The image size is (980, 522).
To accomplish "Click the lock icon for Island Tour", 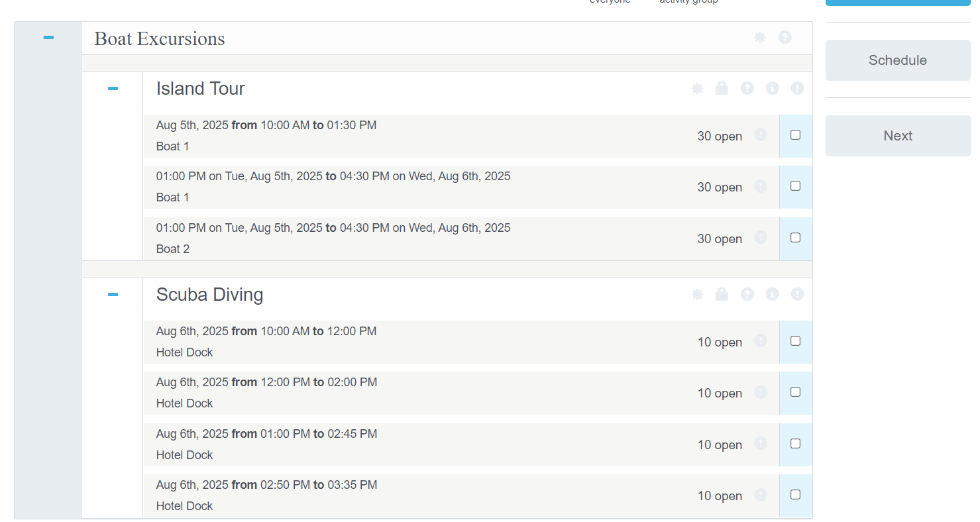I will [x=722, y=88].
